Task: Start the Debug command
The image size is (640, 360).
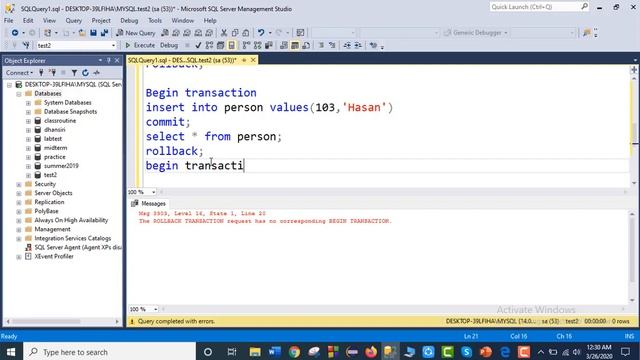Action: pos(169,45)
